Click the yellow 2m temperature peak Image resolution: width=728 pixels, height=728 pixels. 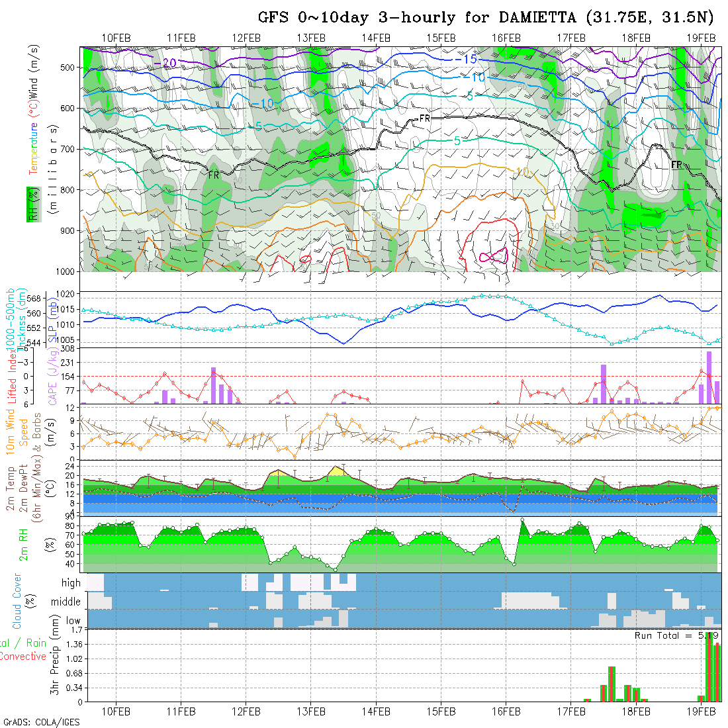coord(336,471)
